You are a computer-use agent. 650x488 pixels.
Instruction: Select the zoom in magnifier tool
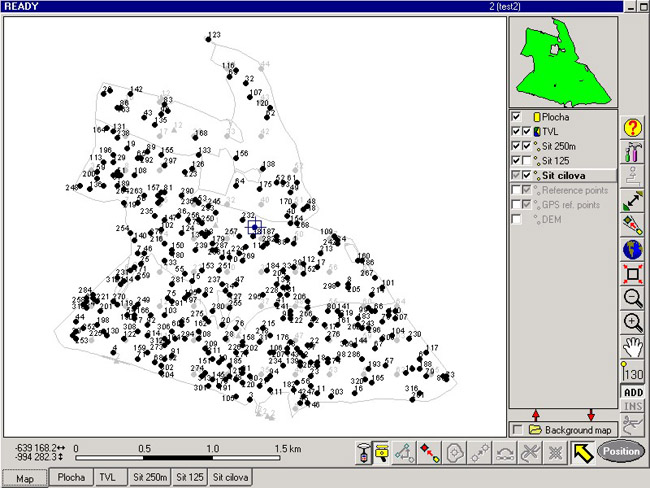point(632,322)
